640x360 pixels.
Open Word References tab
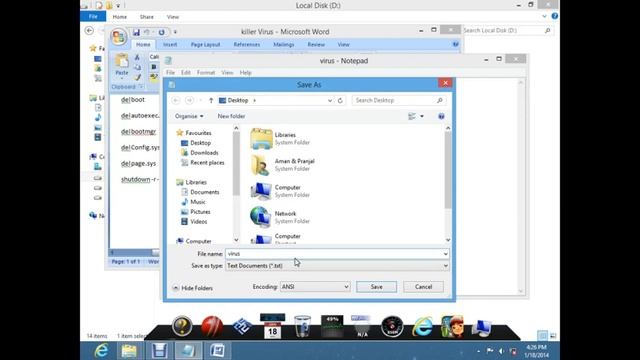247,44
